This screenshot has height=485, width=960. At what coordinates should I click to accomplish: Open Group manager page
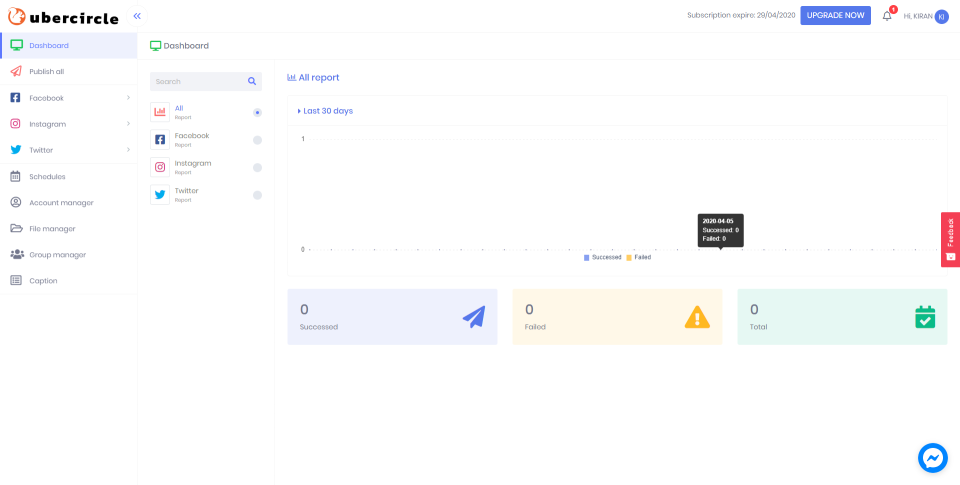(69, 255)
